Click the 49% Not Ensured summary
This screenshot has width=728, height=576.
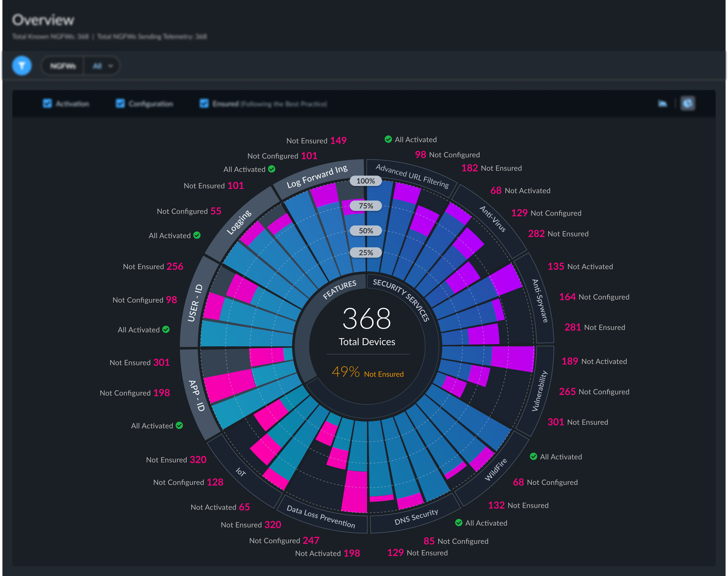tap(367, 372)
